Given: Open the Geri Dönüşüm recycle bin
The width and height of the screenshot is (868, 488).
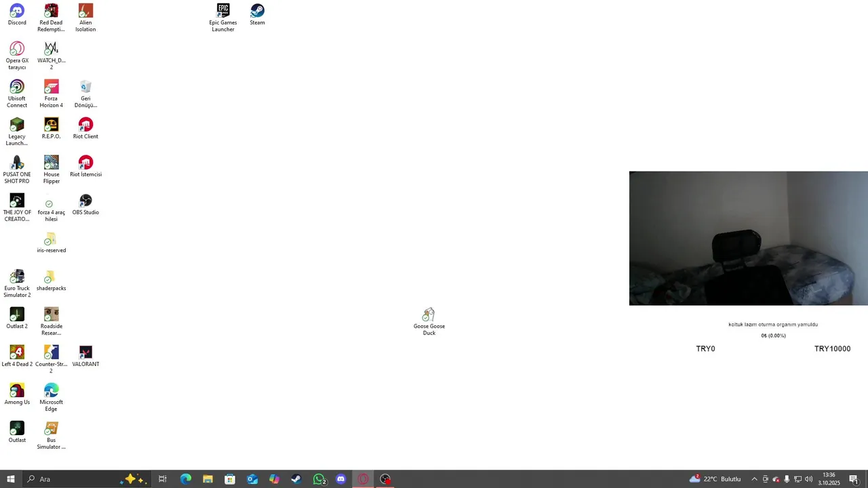Looking at the screenshot, I should (85, 94).
